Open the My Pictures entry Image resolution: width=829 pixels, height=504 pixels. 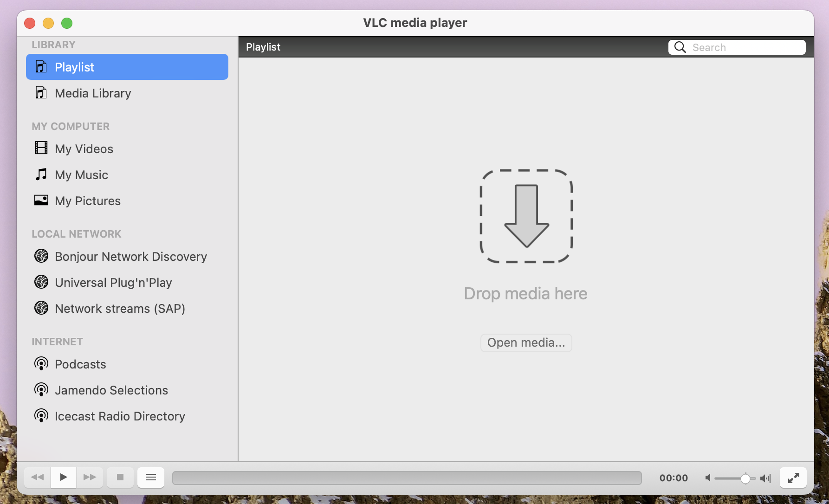[x=127, y=201]
